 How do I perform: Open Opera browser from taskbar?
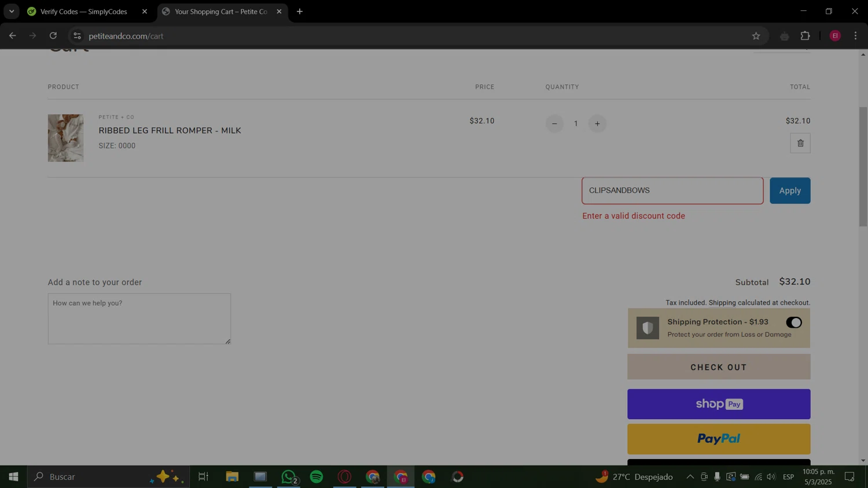pyautogui.click(x=345, y=477)
